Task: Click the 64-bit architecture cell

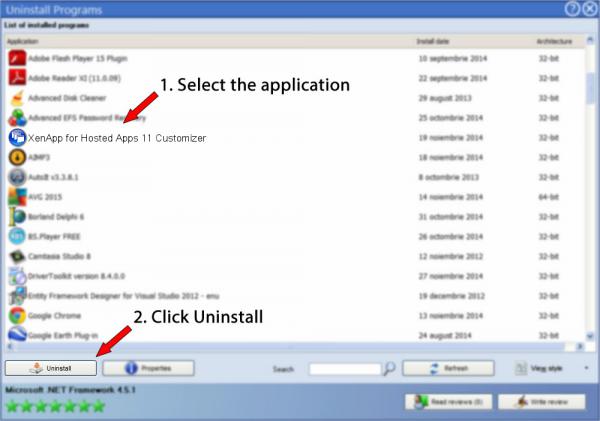Action: pyautogui.click(x=549, y=197)
